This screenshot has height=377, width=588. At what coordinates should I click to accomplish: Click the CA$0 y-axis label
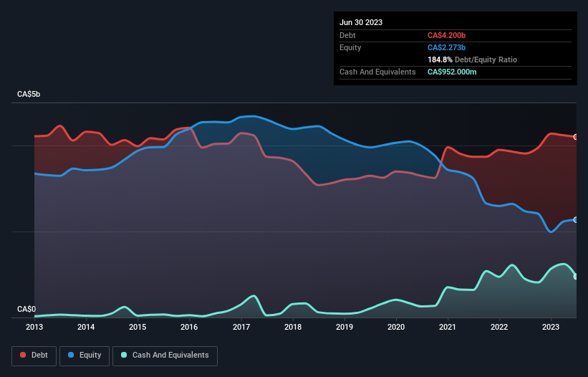coord(26,309)
